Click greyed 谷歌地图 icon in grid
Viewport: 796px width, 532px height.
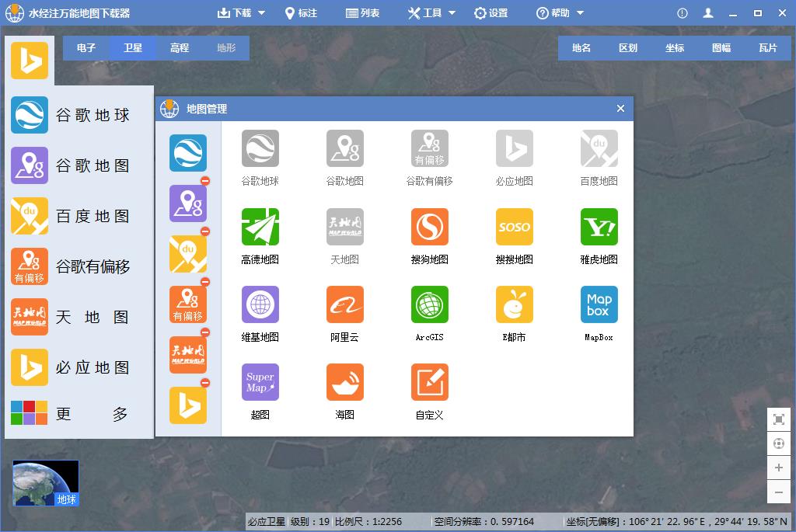[x=344, y=148]
